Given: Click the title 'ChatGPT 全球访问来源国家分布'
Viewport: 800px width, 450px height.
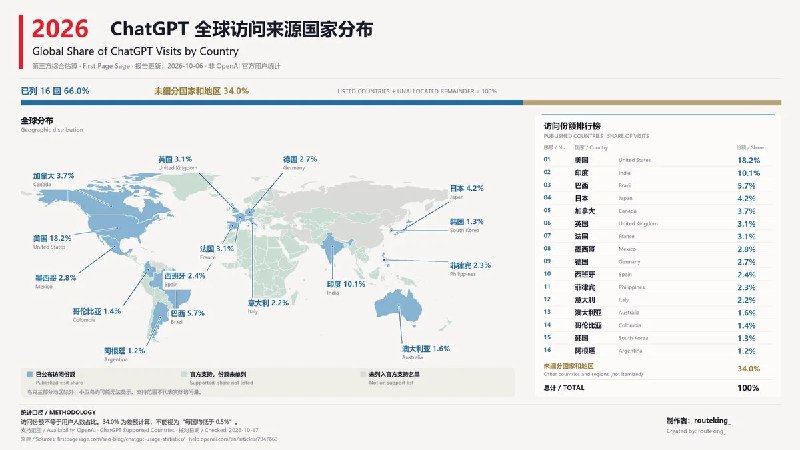Looking at the screenshot, I should [x=241, y=29].
